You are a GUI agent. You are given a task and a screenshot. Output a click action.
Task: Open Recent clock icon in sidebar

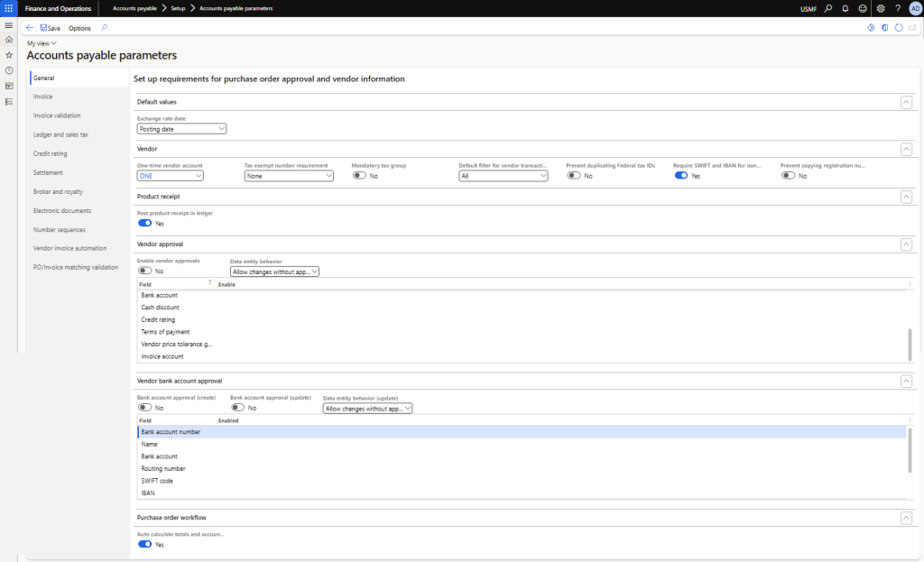(9, 70)
